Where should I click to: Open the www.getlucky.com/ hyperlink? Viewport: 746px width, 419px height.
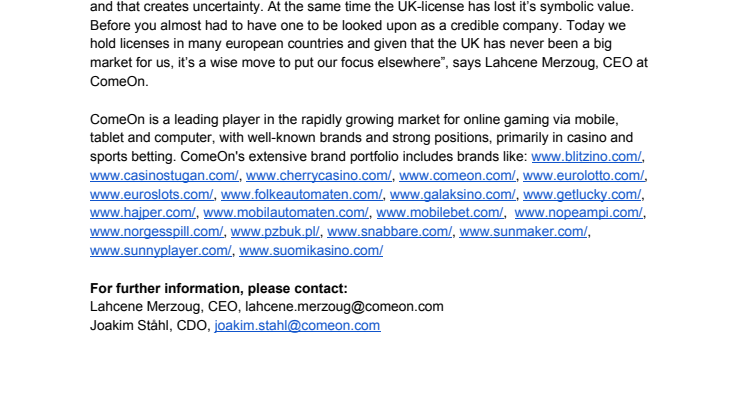(x=582, y=195)
